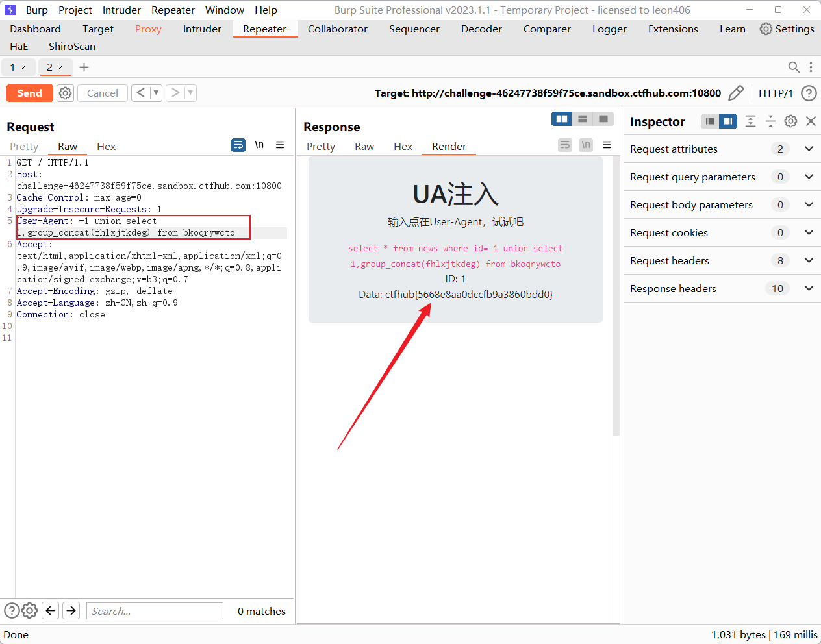821x644 pixels.
Task: Switch to the Decoder tab
Action: point(481,29)
